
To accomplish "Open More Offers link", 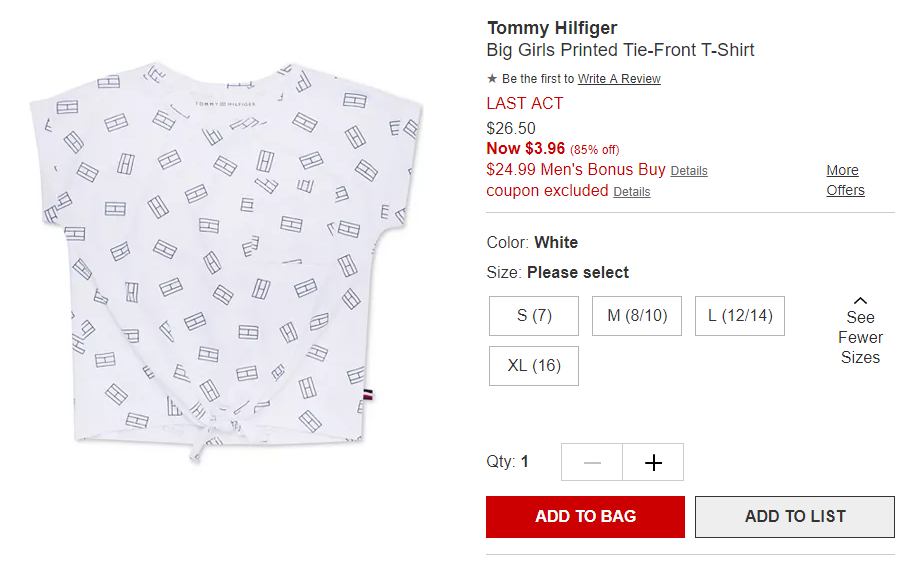I will (x=846, y=180).
